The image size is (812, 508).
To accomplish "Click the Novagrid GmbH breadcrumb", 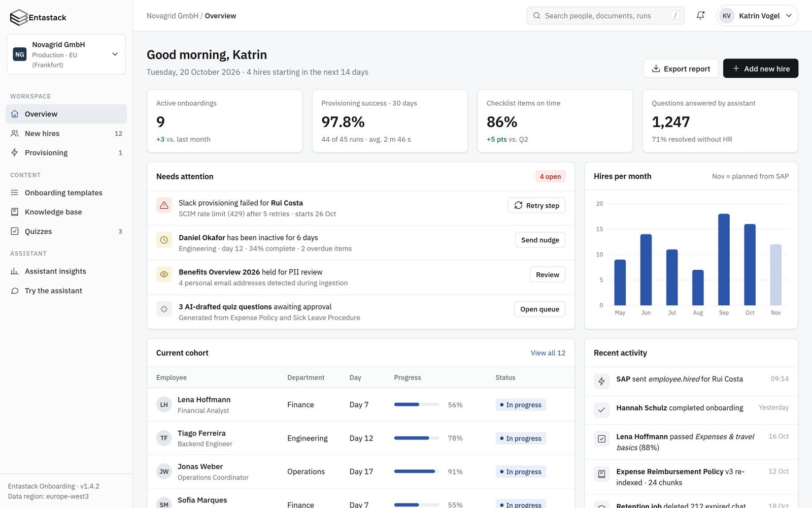I will pyautogui.click(x=173, y=16).
